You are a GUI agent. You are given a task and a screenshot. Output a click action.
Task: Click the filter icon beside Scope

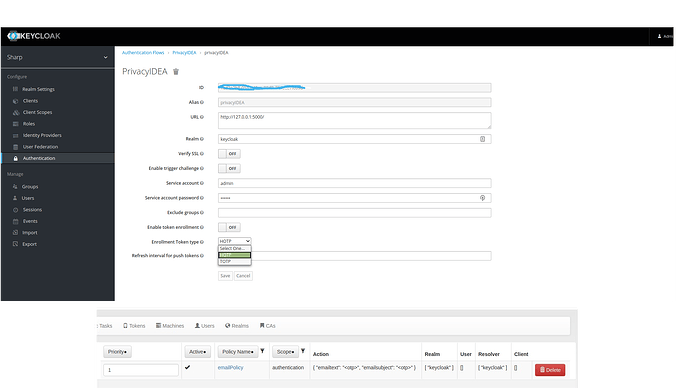(x=303, y=351)
